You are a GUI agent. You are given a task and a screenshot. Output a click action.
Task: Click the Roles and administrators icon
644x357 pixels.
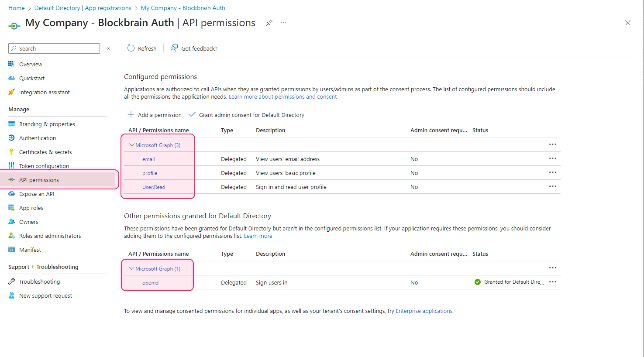(11, 236)
